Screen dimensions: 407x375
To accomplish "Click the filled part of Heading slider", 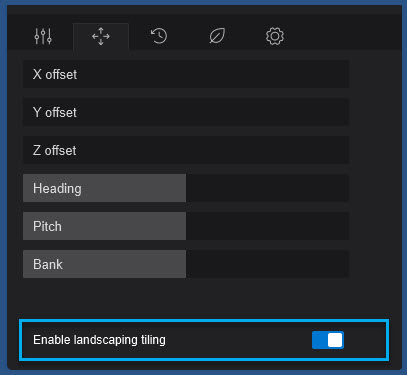I will pyautogui.click(x=104, y=188).
